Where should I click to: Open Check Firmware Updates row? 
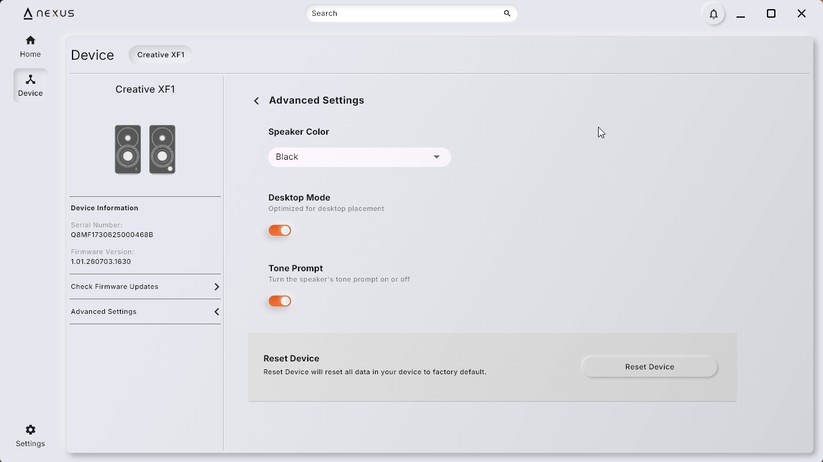pos(145,287)
